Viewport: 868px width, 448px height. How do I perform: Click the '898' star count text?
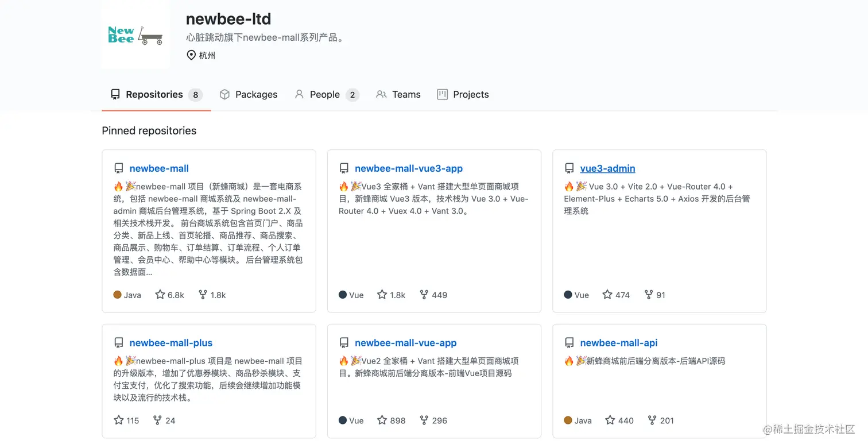click(x=398, y=420)
